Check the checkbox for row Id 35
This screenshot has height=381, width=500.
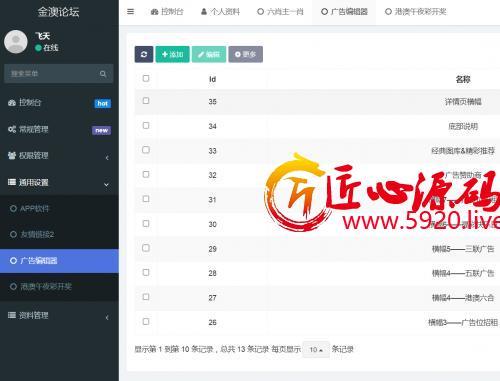click(146, 101)
